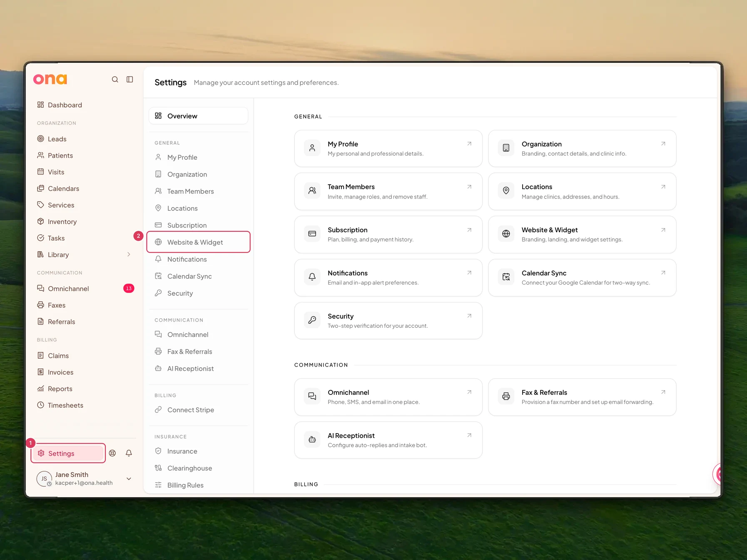This screenshot has height=560, width=747.
Task: Click the Omnichannel unread badge 13
Action: [129, 288]
